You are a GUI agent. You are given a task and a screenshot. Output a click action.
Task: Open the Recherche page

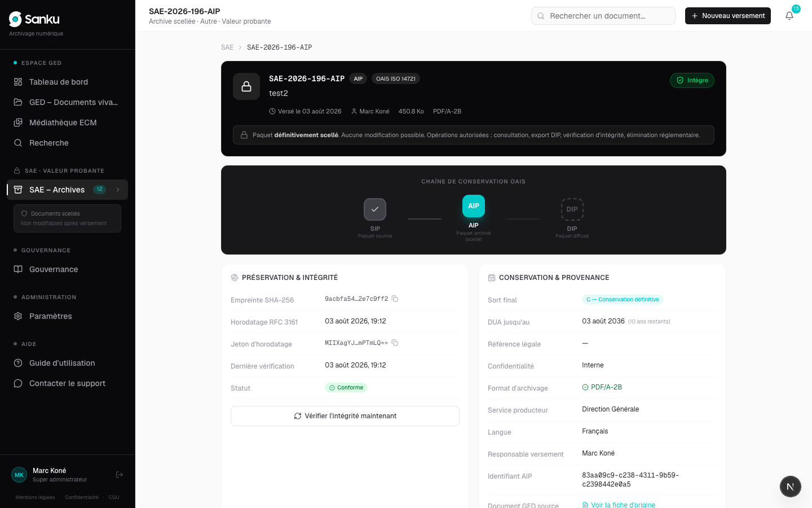click(x=67, y=143)
